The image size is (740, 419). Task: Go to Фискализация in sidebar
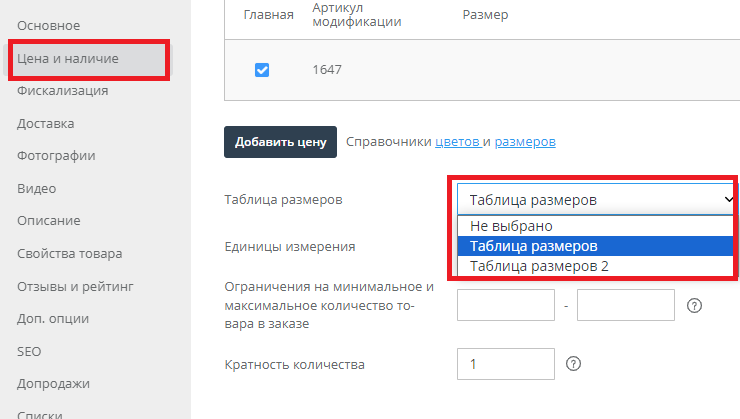click(63, 91)
